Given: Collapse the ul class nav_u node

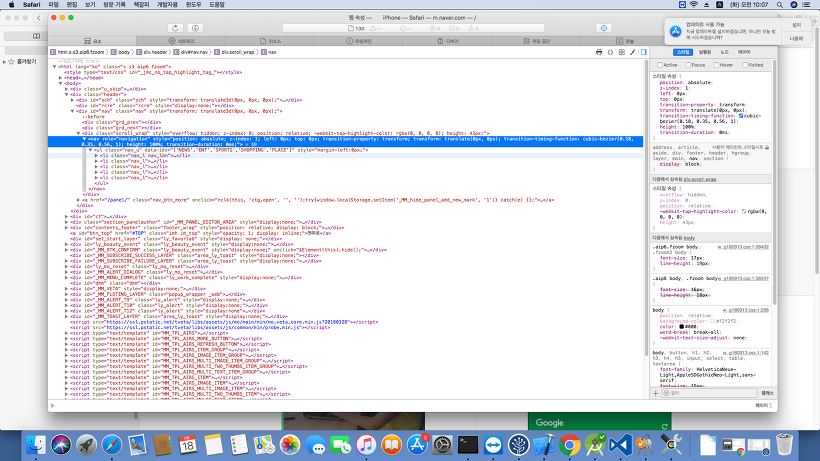Looking at the screenshot, I should pyautogui.click(x=90, y=150).
